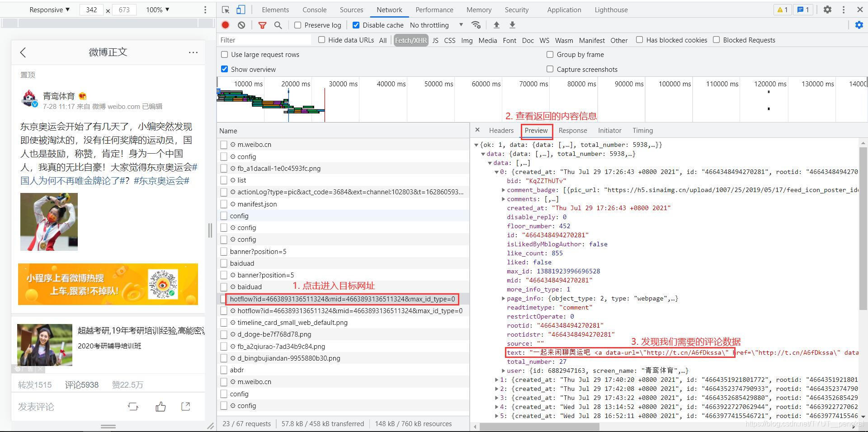The width and height of the screenshot is (868, 432).
Task: Import HAR file upload arrow
Action: click(496, 25)
